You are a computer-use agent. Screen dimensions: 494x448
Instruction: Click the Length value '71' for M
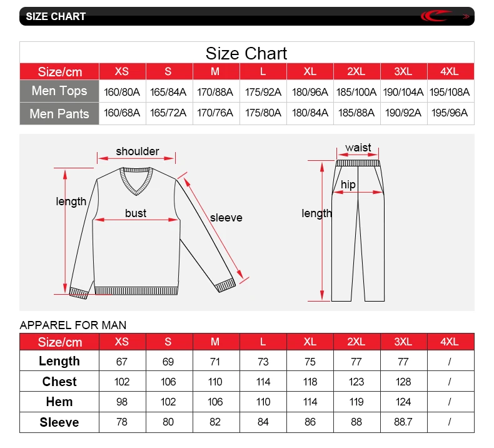215,362
